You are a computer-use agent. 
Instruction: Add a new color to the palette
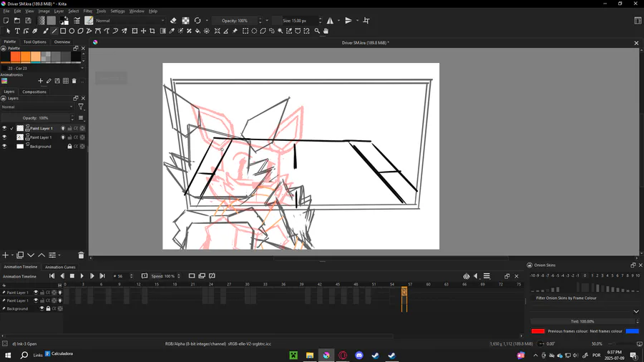(x=40, y=82)
